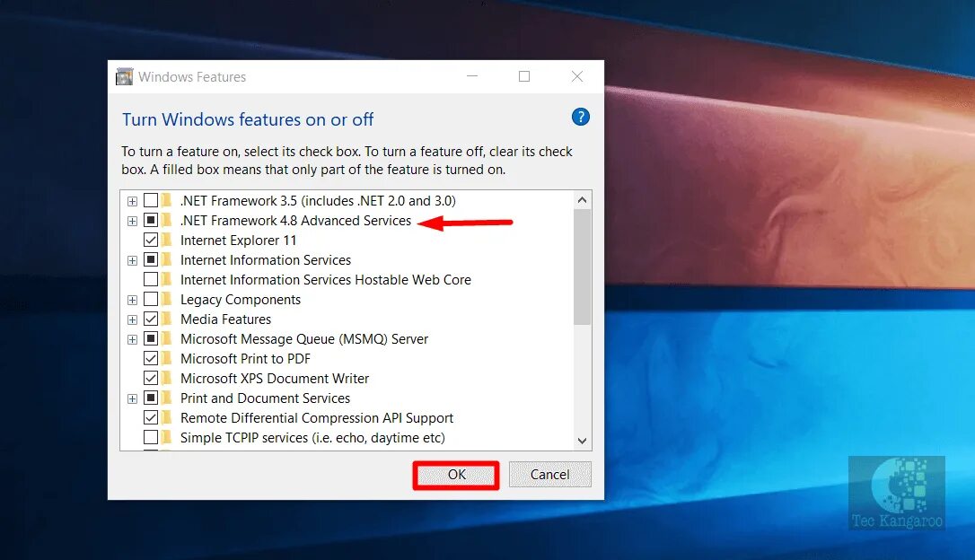Expand the .NET Framework 3.5 node
975x560 pixels.
132,201
